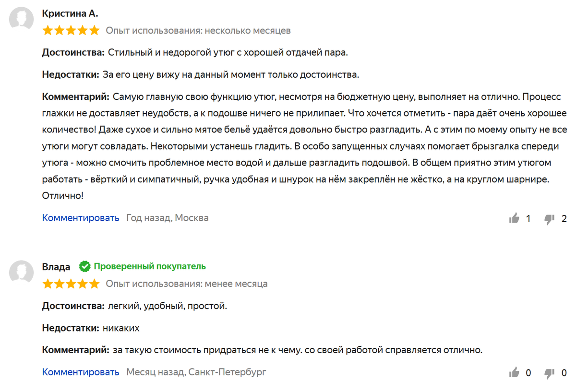Click the dislike count on Кристина's review
Image resolution: width=576 pixels, height=392 pixels.
(564, 219)
